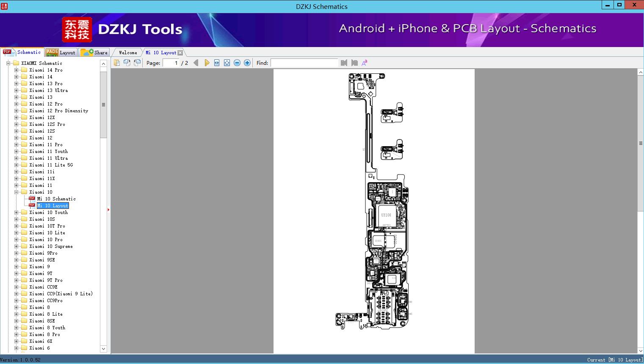This screenshot has width=644, height=364.
Task: Select the Xiaomi 12S Pro tree item
Action: pyautogui.click(x=47, y=124)
